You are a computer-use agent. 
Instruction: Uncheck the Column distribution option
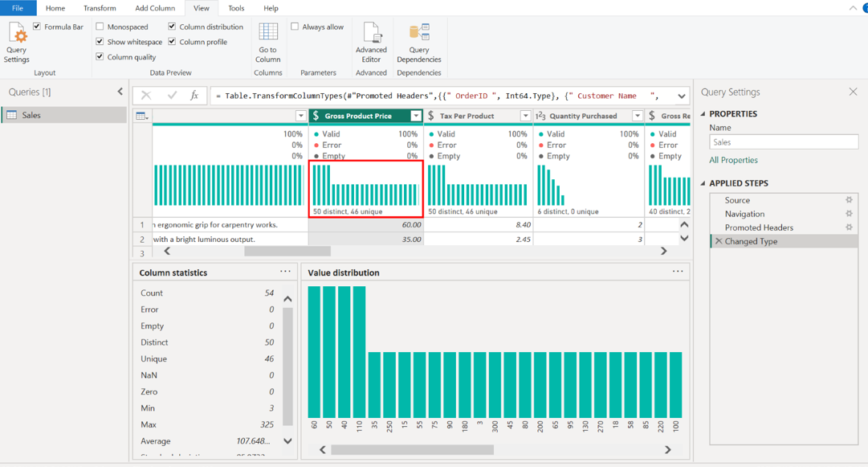coord(172,27)
